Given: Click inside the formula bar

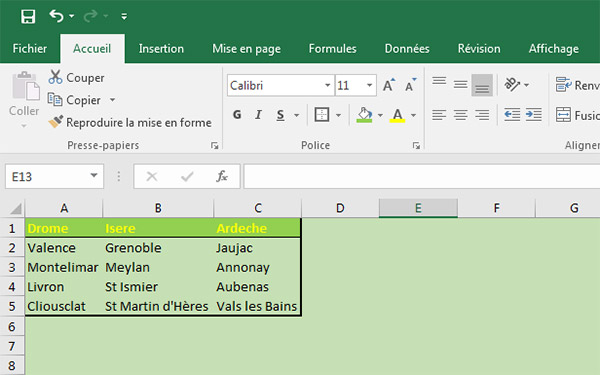Looking at the screenshot, I should 422,176.
